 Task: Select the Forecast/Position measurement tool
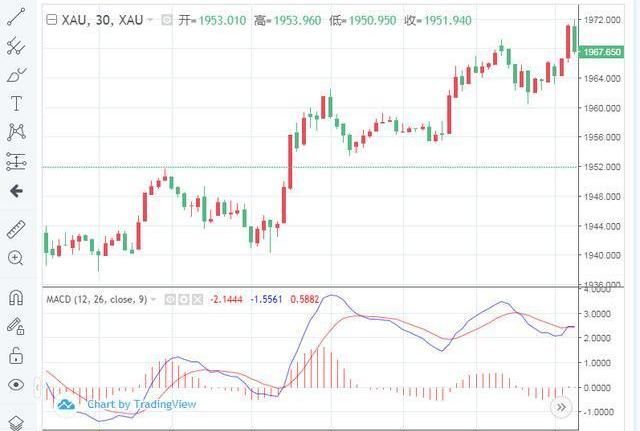[x=16, y=162]
